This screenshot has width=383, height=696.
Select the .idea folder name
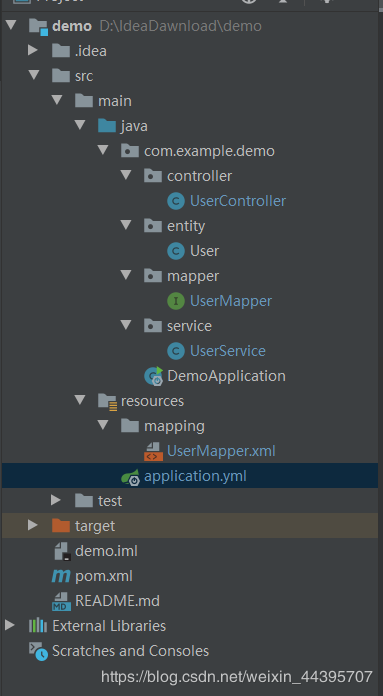pyautogui.click(x=91, y=51)
